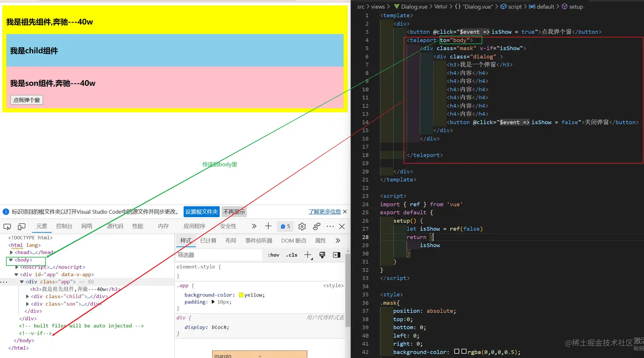Image resolution: width=644 pixels, height=358 pixels.
Task: Expand the head element node
Action: (11, 252)
